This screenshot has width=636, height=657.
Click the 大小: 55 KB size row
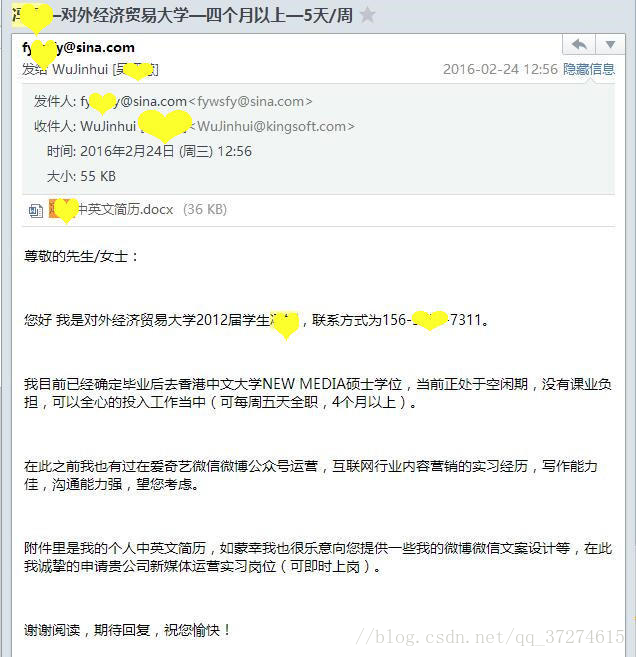[x=81, y=176]
